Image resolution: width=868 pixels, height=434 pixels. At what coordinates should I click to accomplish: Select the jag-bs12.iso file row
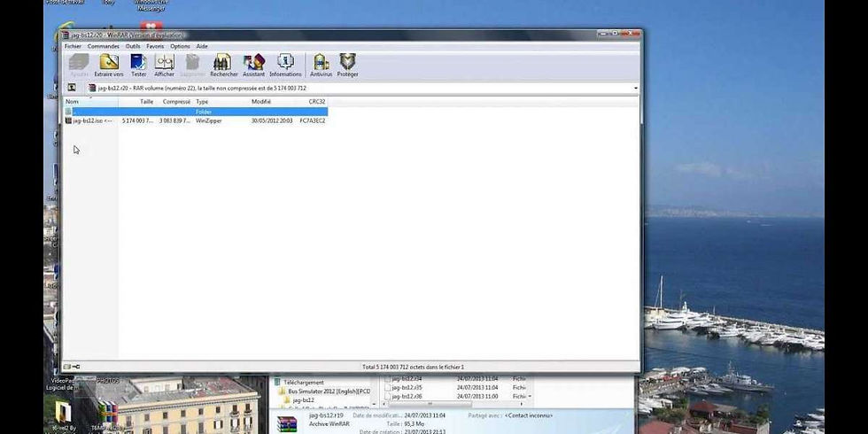click(196, 120)
